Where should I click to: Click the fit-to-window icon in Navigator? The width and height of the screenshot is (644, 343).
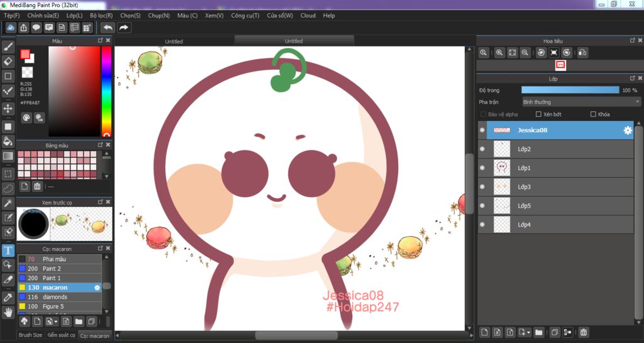(x=512, y=53)
